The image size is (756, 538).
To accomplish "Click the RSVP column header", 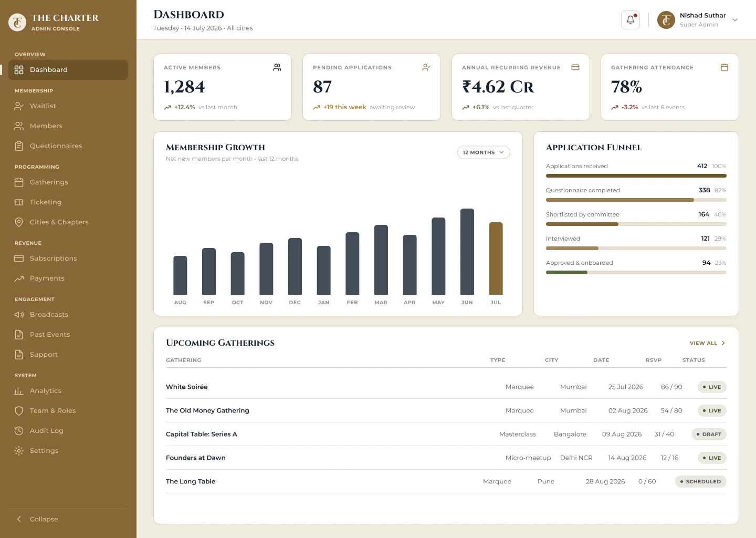I will click(654, 360).
